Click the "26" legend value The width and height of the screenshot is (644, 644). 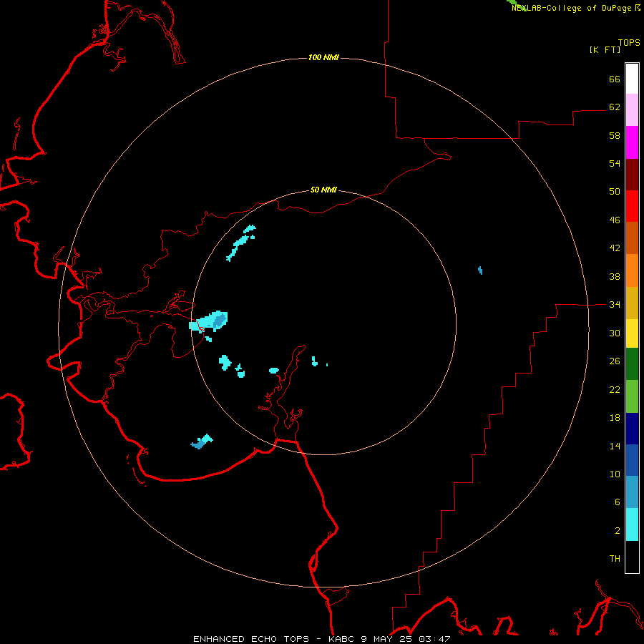click(x=615, y=361)
